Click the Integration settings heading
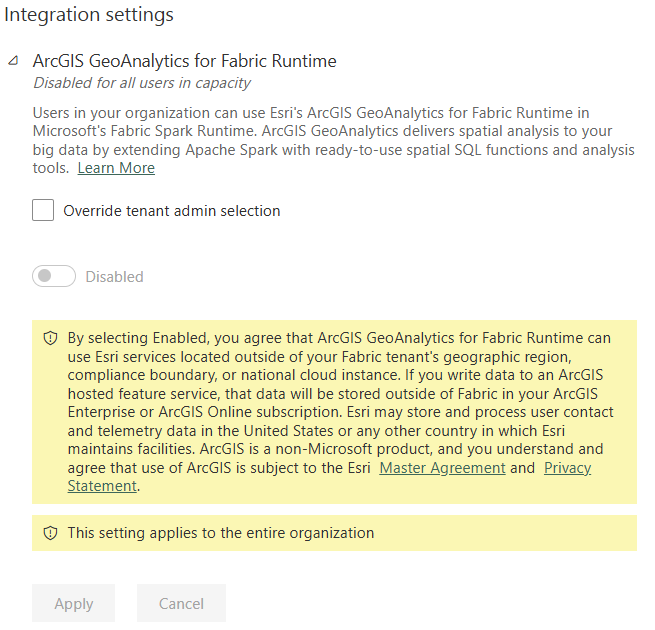 (89, 15)
